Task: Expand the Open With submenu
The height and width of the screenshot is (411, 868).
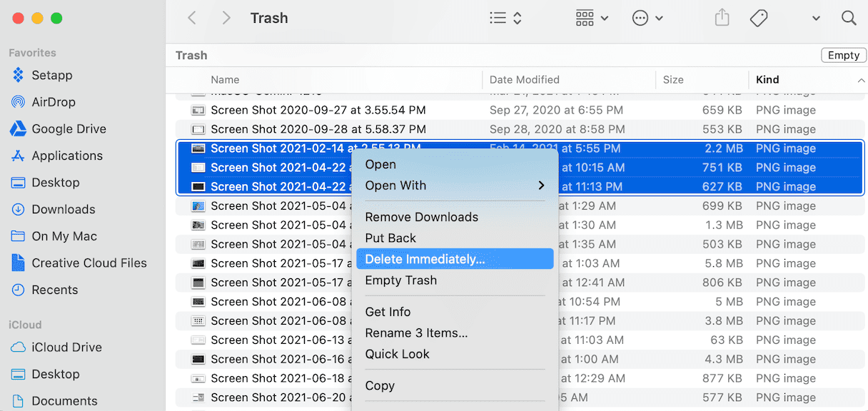Action: [x=455, y=186]
